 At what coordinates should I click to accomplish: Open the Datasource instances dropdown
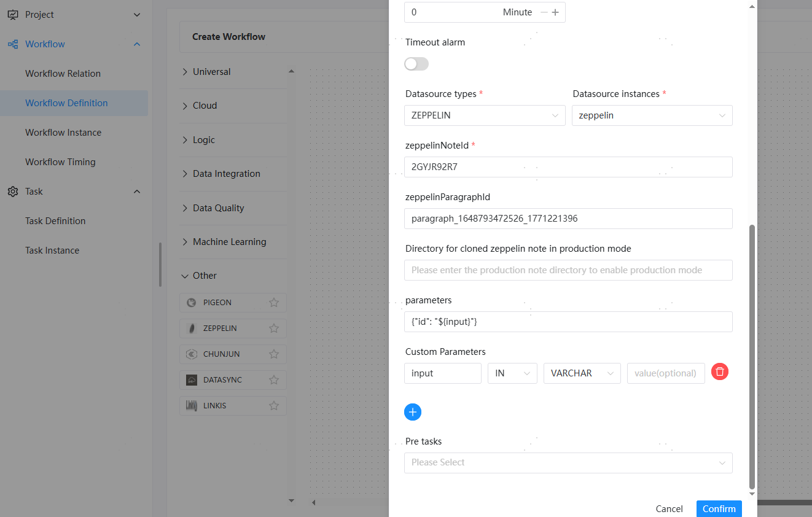click(x=652, y=115)
